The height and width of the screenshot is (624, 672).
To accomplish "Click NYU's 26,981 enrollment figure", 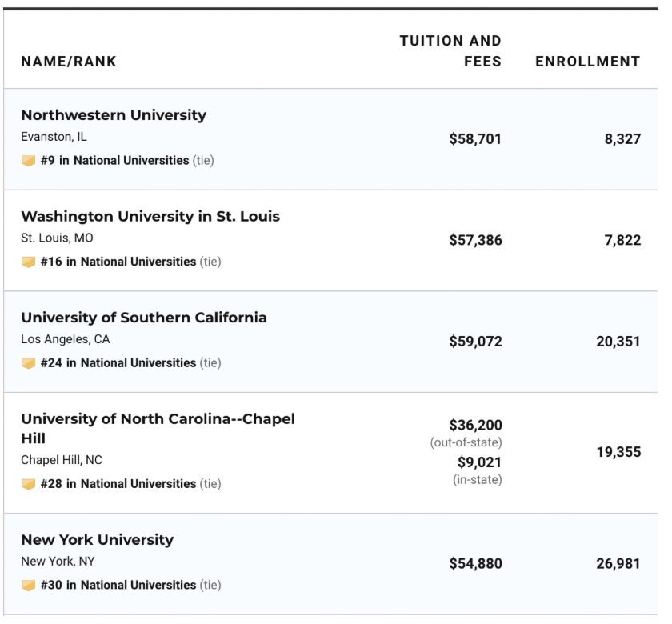I will [x=618, y=564].
